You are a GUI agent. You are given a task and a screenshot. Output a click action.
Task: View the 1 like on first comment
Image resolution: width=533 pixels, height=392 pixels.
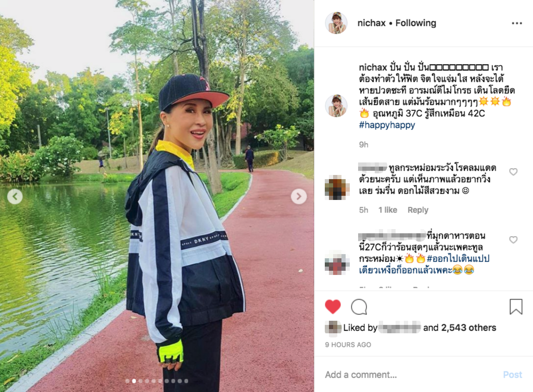tap(388, 210)
